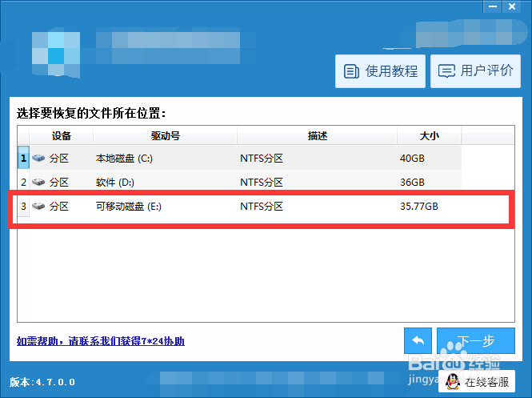Viewport: 532px width, 398px height.
Task: Click 分区 device label in C: row
Action: click(59, 159)
